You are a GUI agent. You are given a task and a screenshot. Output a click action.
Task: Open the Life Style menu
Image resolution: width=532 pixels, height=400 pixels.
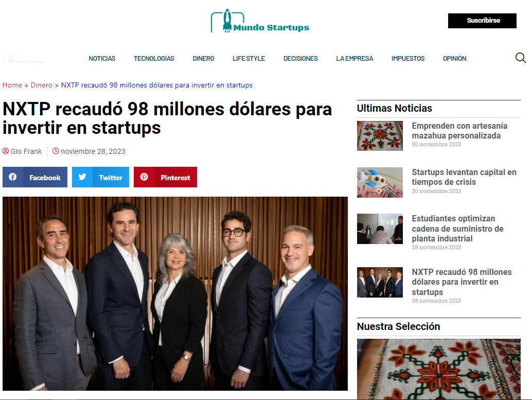[249, 58]
